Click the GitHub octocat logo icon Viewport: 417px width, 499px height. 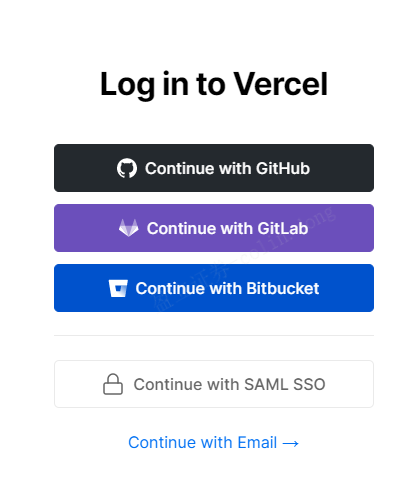click(x=127, y=168)
